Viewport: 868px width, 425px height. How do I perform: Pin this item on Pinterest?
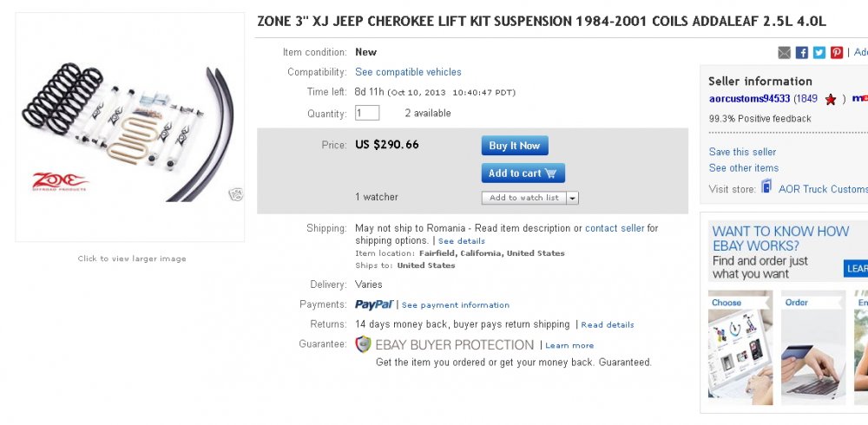click(837, 53)
